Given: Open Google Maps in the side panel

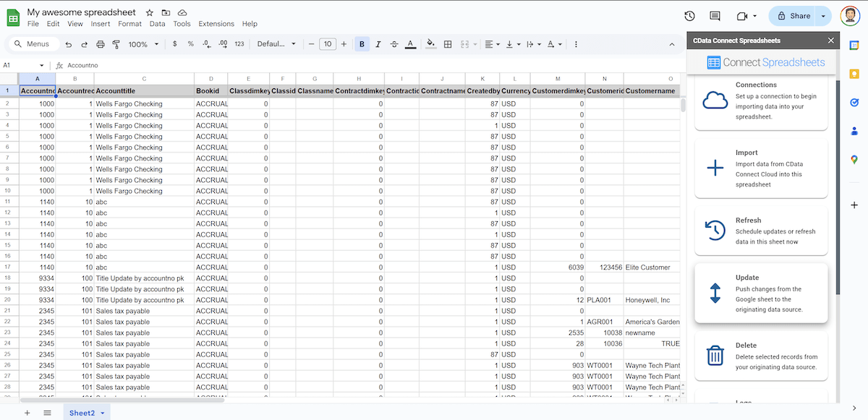Looking at the screenshot, I should 854,159.
